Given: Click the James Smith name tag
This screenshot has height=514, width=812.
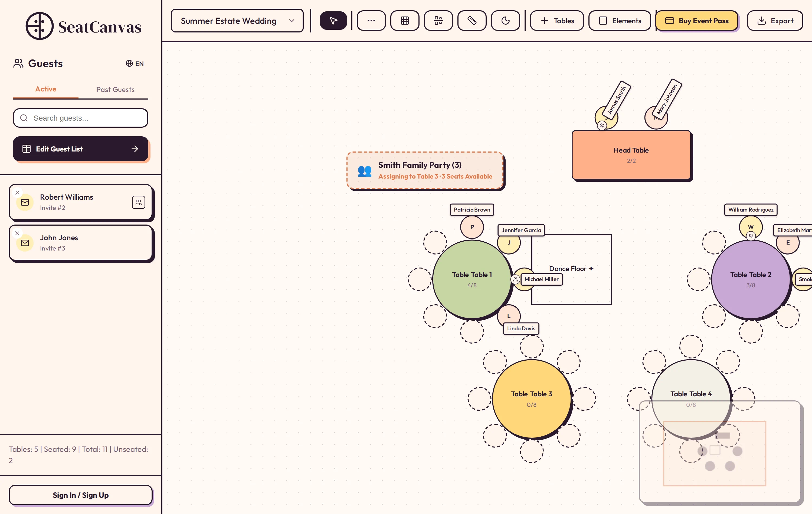Looking at the screenshot, I should (x=616, y=100).
